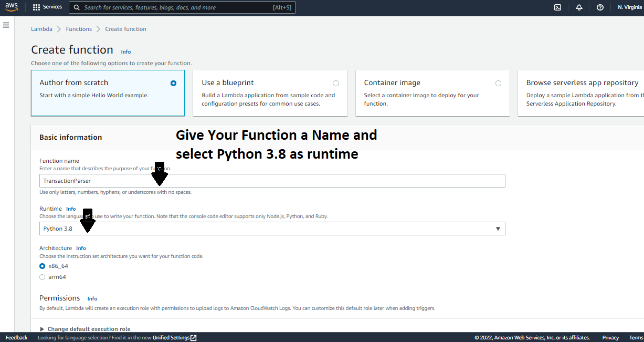Open the help question mark icon
The width and height of the screenshot is (644, 342).
(x=600, y=7)
